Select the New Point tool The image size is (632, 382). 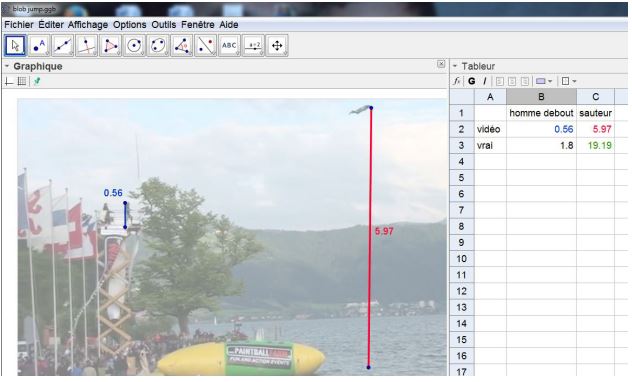pos(40,46)
